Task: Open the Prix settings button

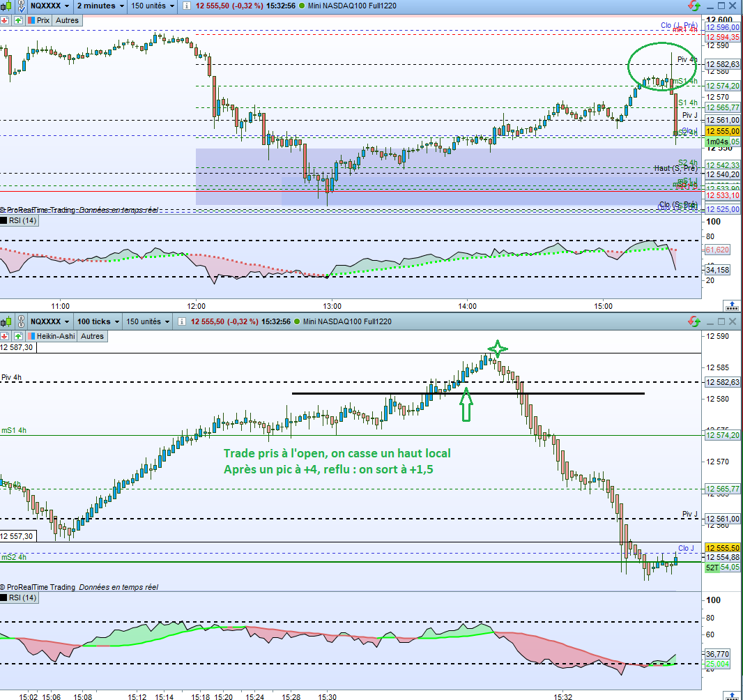Action: pyautogui.click(x=38, y=20)
